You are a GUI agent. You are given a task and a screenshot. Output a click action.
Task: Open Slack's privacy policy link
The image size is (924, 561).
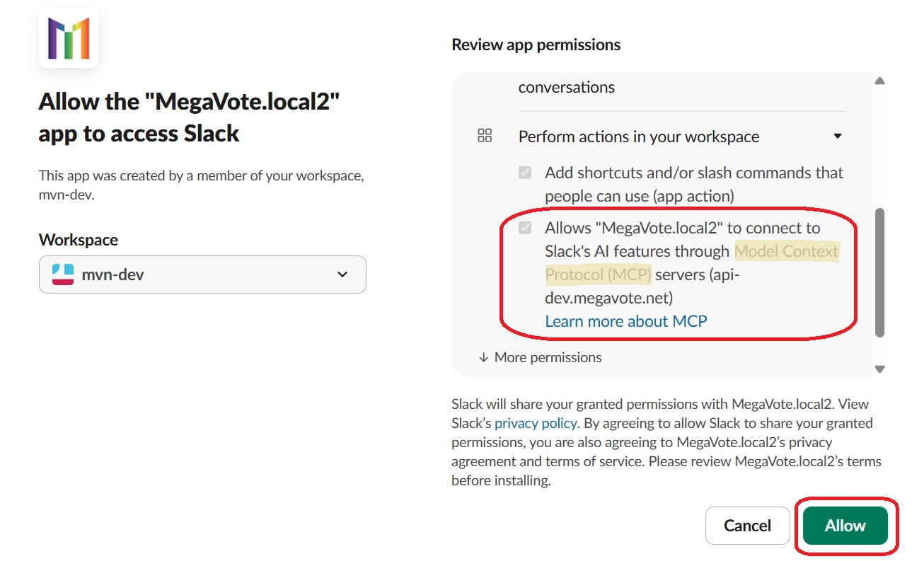536,423
